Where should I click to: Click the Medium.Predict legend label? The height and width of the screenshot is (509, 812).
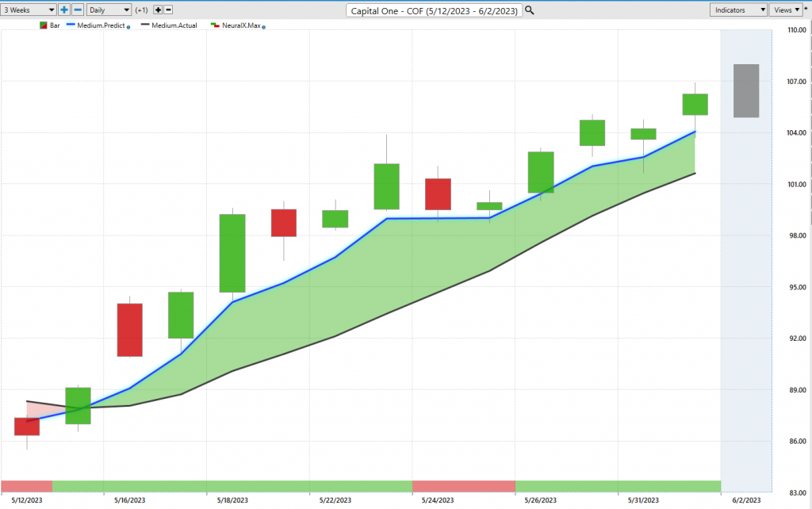[x=101, y=25]
